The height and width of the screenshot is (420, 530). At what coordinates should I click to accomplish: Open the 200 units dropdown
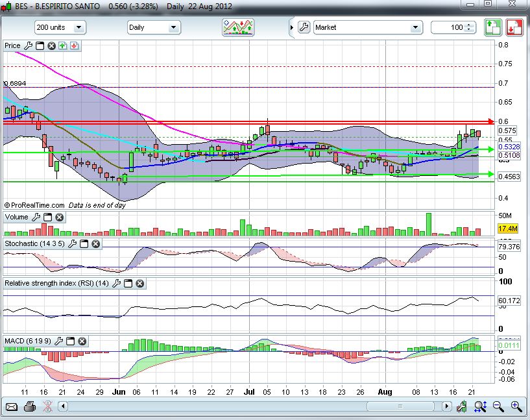pos(60,27)
